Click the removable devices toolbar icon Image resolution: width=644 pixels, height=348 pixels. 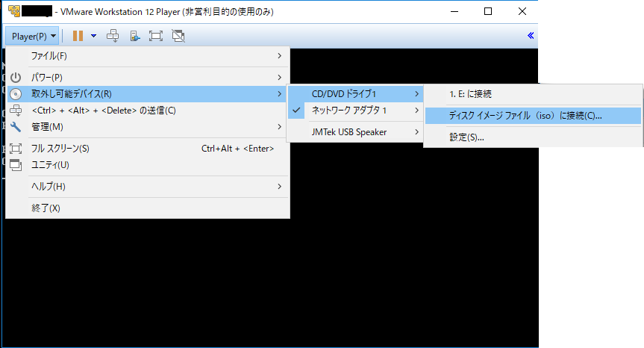[135, 36]
